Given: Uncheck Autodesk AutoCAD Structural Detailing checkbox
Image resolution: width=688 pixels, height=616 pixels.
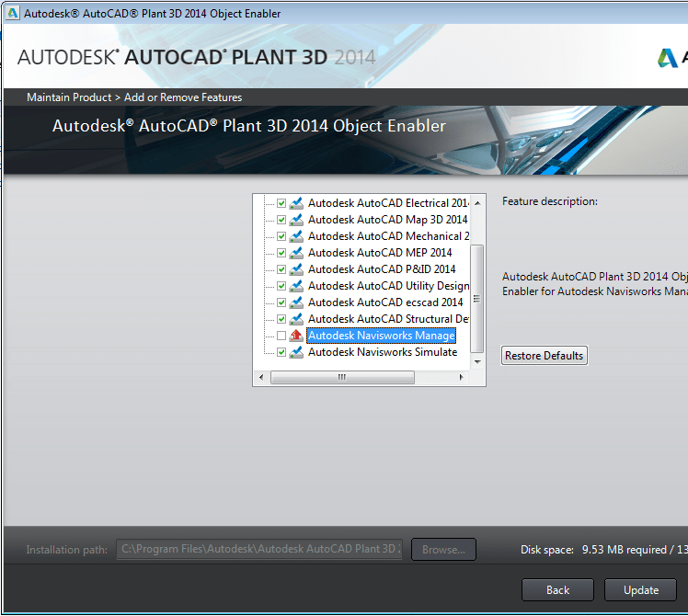Looking at the screenshot, I should pos(281,319).
